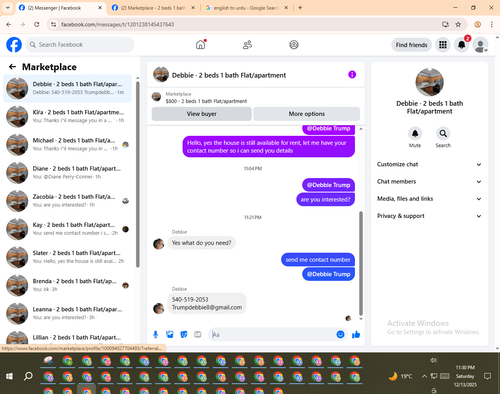Open the Windows Start menu

9,376
